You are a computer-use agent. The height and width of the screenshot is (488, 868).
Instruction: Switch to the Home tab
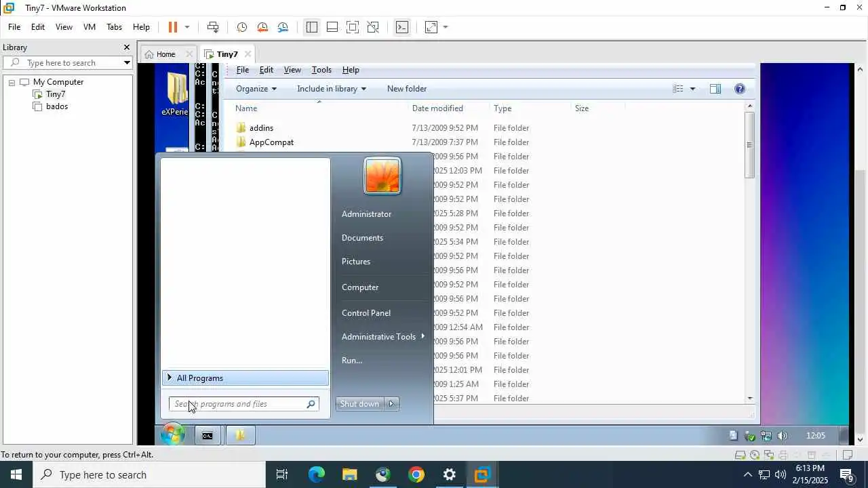[x=165, y=54]
